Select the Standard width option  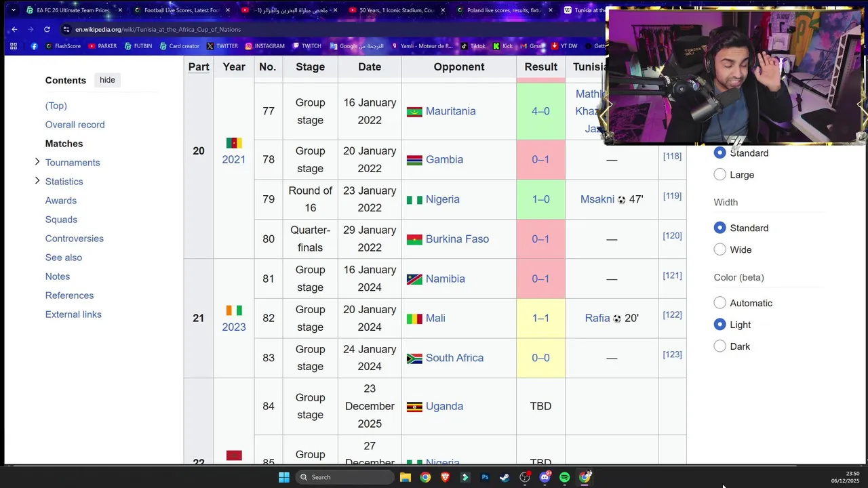(720, 228)
